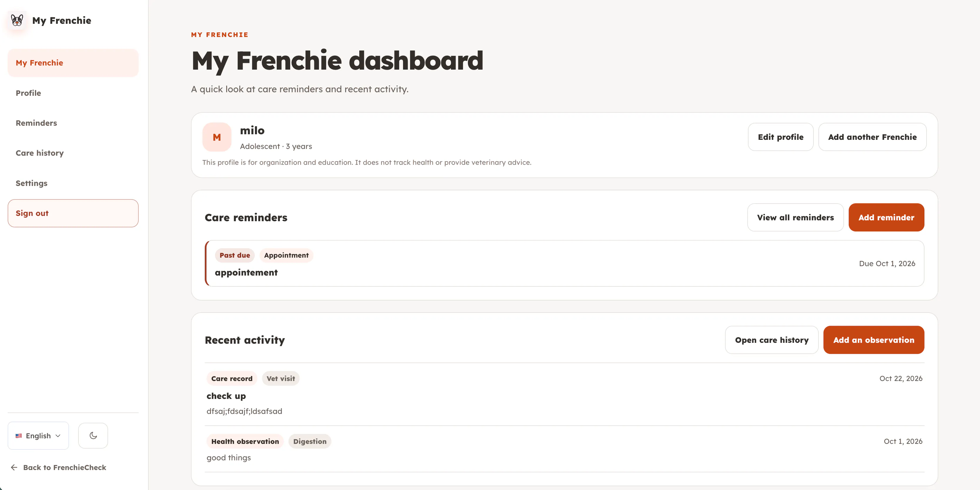
Task: Click the Oct 22, 2026 date
Action: click(x=901, y=379)
